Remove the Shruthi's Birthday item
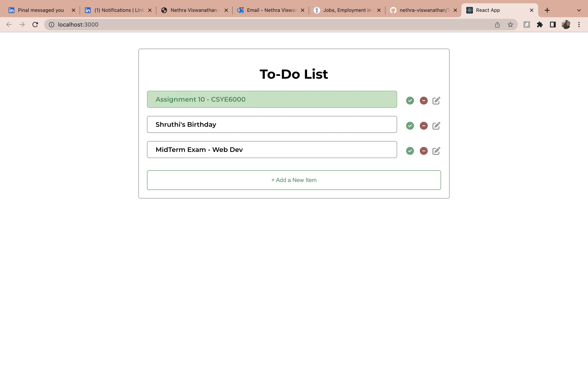 [x=423, y=126]
